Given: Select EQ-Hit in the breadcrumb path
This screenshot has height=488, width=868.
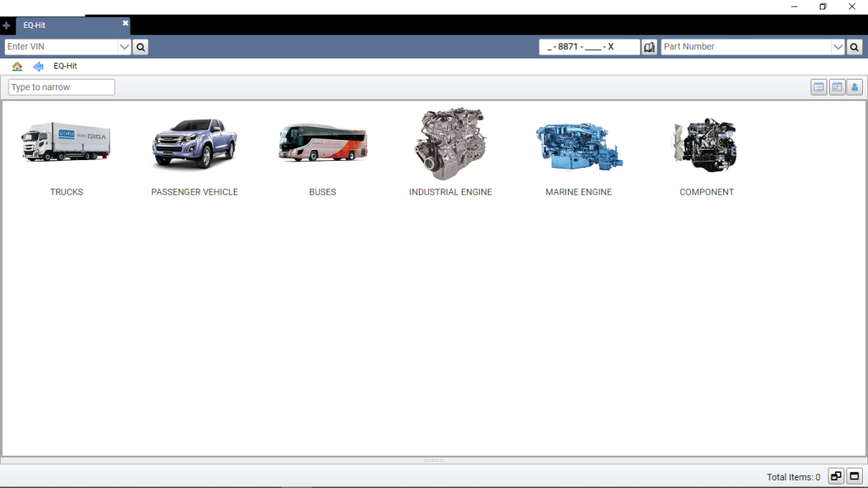Looking at the screenshot, I should 65,66.
